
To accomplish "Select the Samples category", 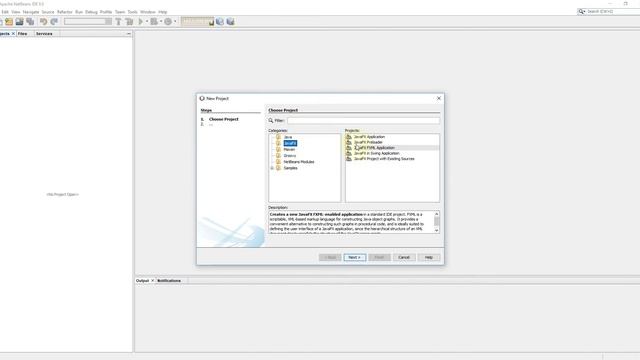I will click(x=290, y=168).
